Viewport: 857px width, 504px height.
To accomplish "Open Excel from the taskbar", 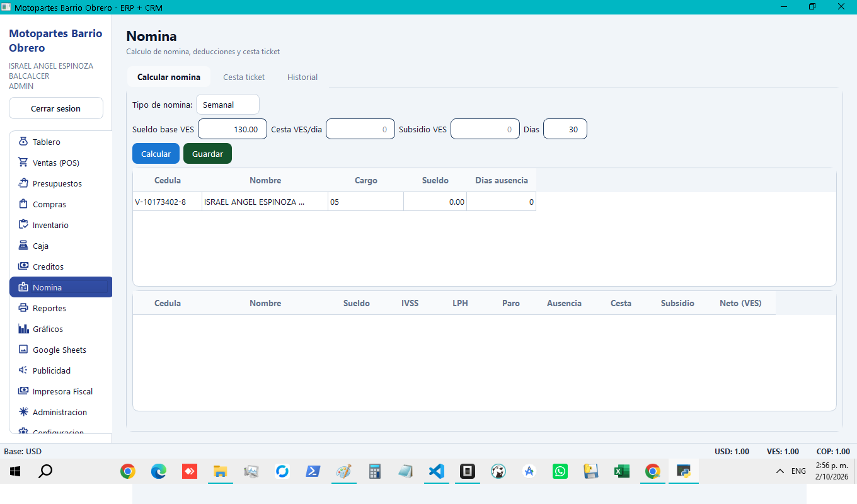I will (x=621, y=471).
